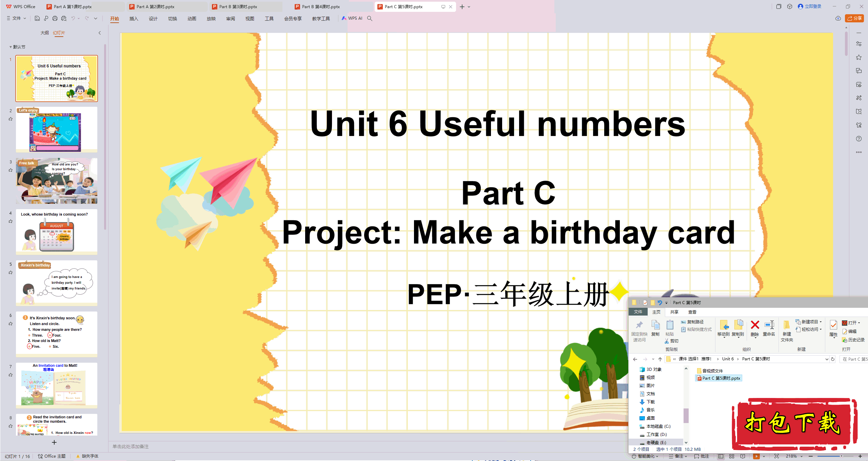Select Part C 第5课时.pptx file in Explorer

pos(718,378)
